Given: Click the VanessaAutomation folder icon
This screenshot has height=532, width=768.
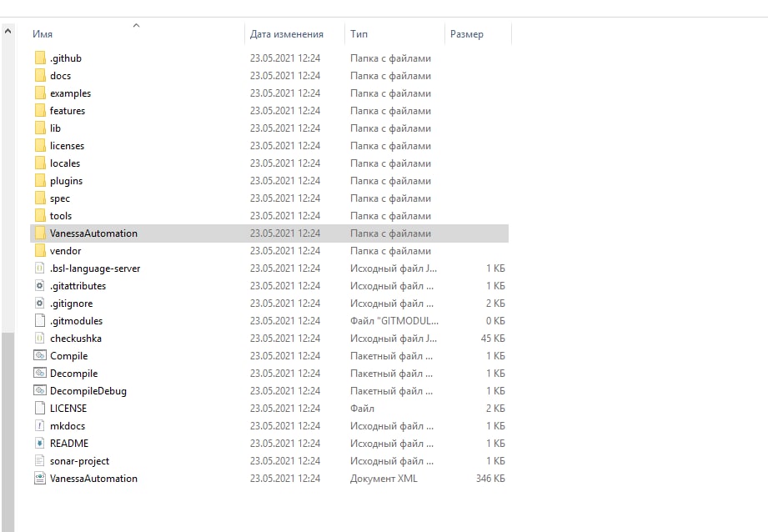Looking at the screenshot, I should tap(40, 233).
